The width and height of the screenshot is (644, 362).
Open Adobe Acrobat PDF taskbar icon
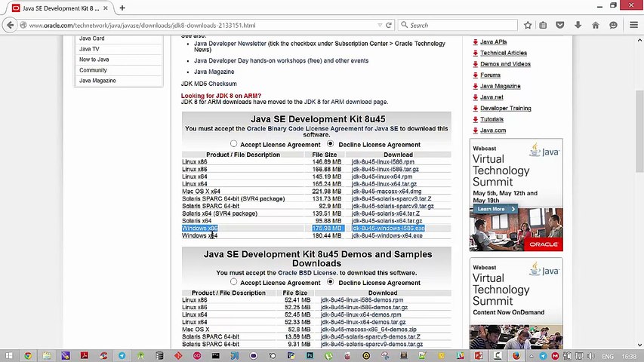click(85, 355)
